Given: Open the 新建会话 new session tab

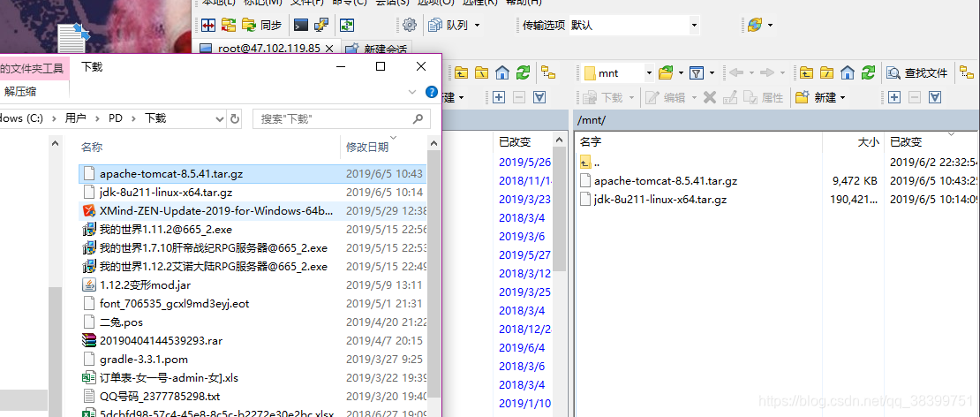Looking at the screenshot, I should pos(378,49).
